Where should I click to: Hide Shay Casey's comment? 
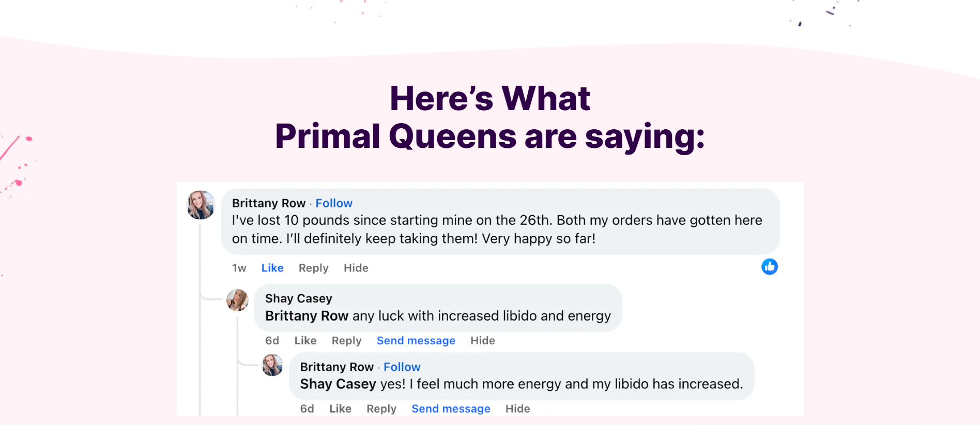click(483, 341)
